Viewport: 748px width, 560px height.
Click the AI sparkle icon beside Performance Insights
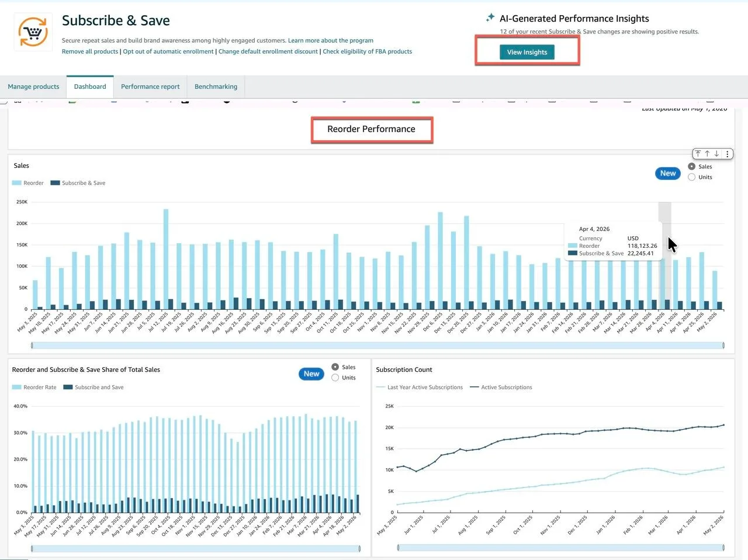click(490, 18)
